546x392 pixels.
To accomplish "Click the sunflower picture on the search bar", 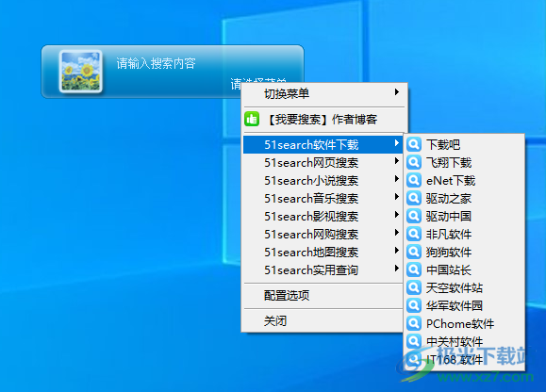I will coord(81,72).
